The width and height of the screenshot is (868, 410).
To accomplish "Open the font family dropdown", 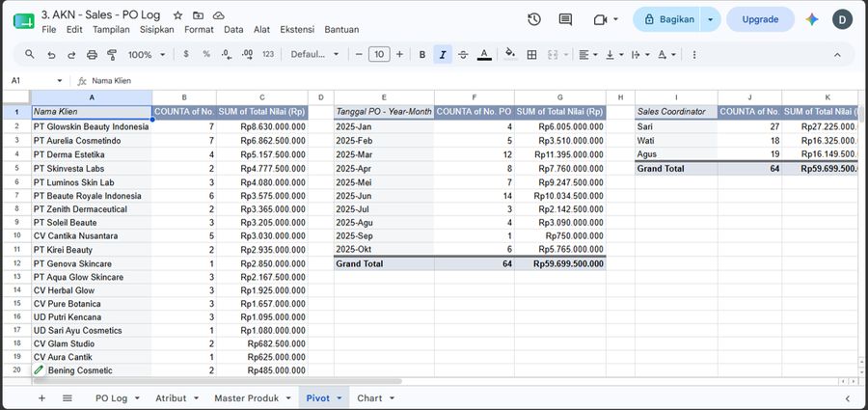I will coord(315,54).
